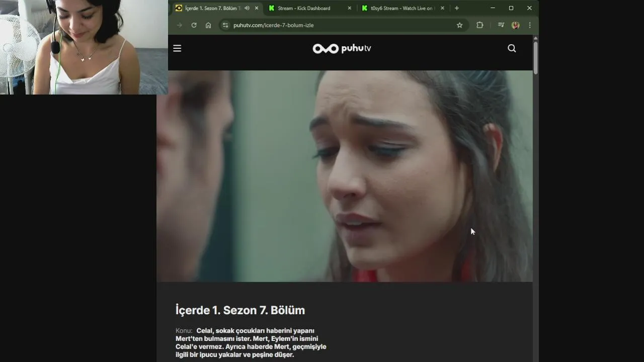This screenshot has width=644, height=362.
Task: Close the t0sy6 Stream tab
Action: tap(442, 8)
